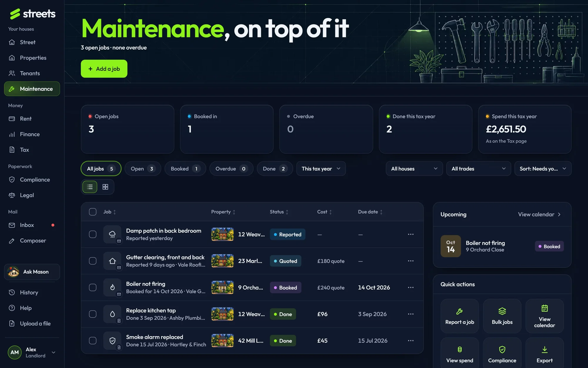Image resolution: width=588 pixels, height=368 pixels.
Task: Open Properties from the sidebar
Action: click(32, 58)
